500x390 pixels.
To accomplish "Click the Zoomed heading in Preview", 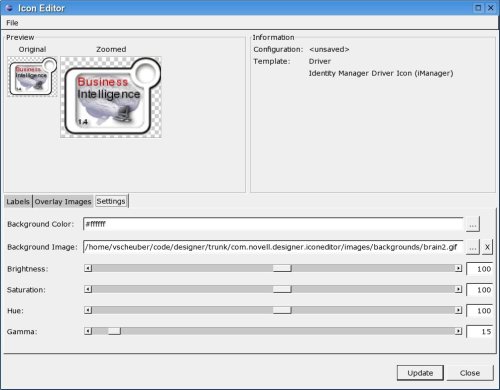I will 111,49.
